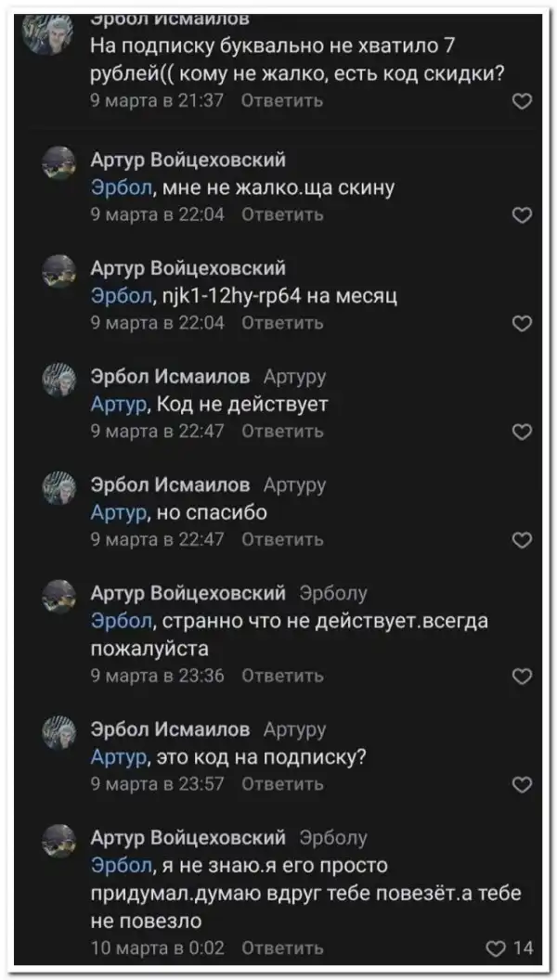Open Эрбол Исмаилов's avatar beside "Код не действует"
This screenshot has width=557, height=980.
pyautogui.click(x=59, y=380)
